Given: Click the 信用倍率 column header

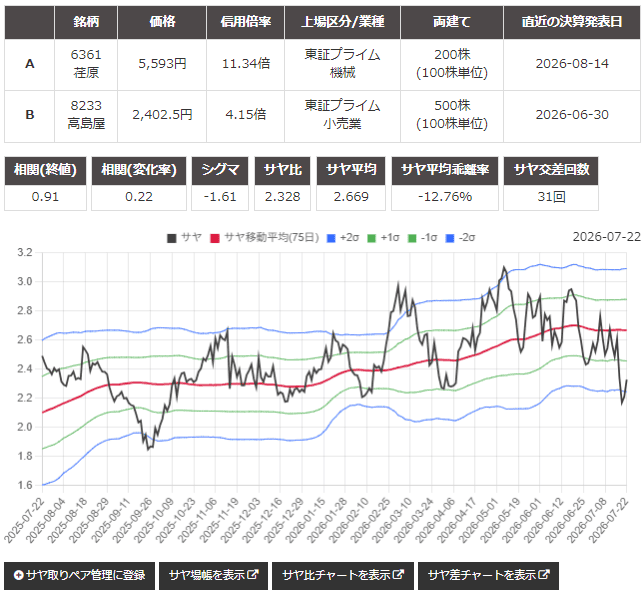Looking at the screenshot, I should (x=246, y=22).
